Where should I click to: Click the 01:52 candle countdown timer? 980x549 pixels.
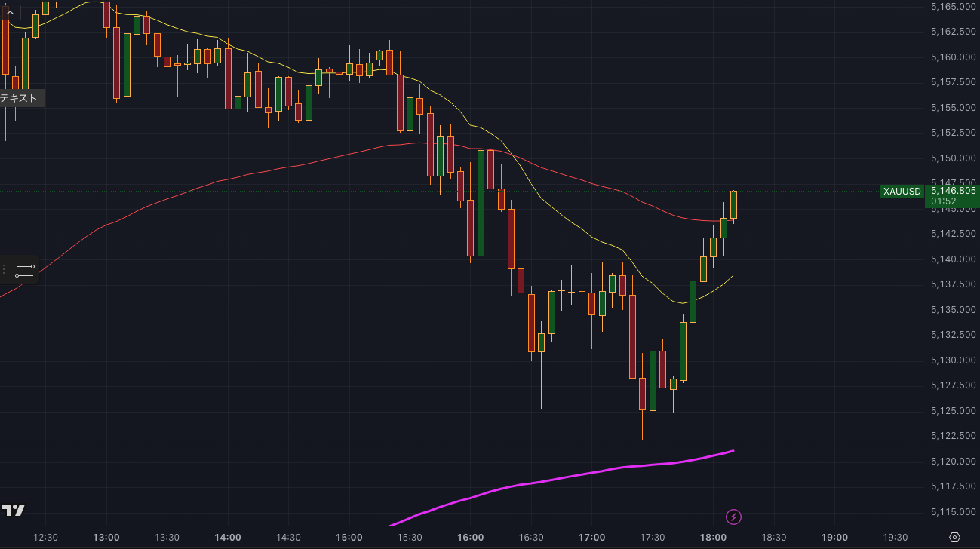(944, 201)
